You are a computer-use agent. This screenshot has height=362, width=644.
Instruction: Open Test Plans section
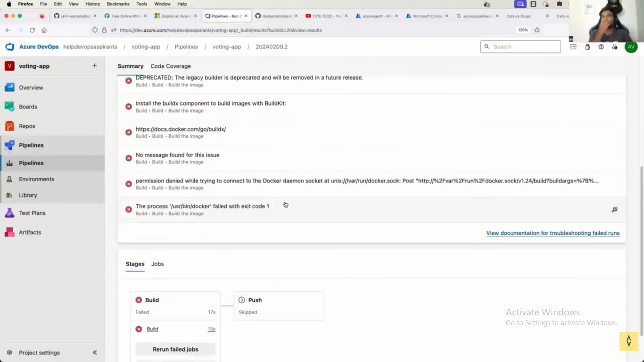pos(32,213)
